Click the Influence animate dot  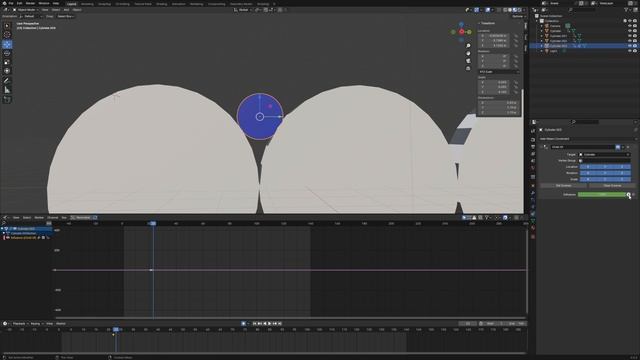[x=633, y=195]
